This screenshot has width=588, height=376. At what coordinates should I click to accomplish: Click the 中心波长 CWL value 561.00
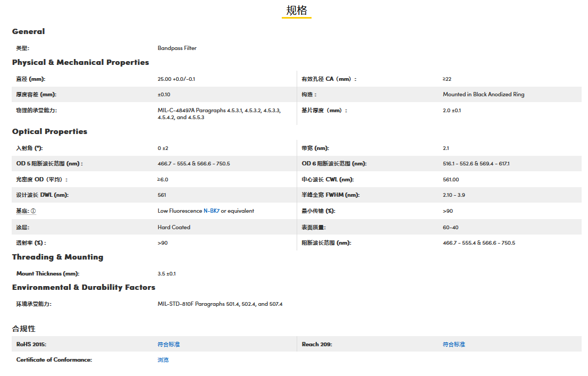pos(450,180)
